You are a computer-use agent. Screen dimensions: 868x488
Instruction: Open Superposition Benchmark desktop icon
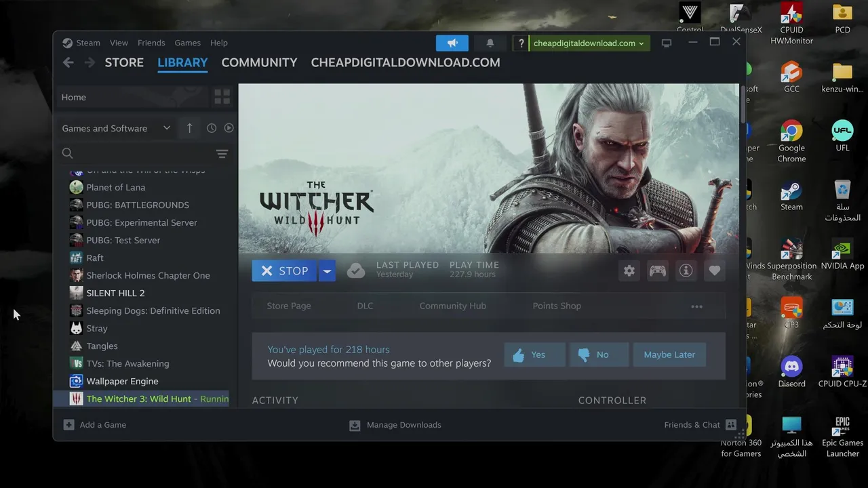coord(791,260)
